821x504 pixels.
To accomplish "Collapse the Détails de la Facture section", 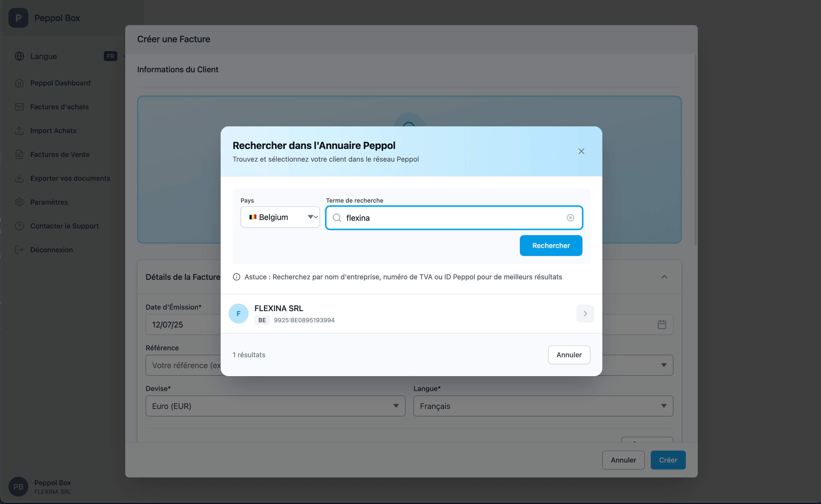I will pyautogui.click(x=664, y=277).
